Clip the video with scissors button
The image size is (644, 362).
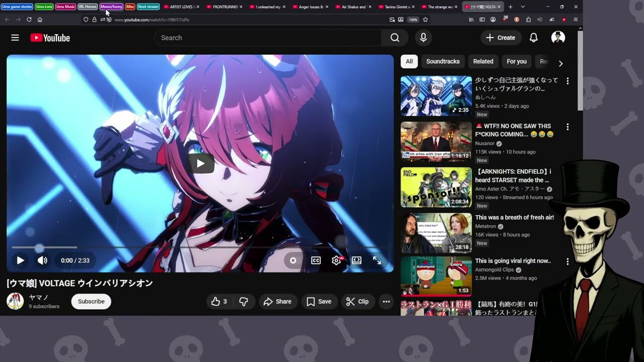357,302
